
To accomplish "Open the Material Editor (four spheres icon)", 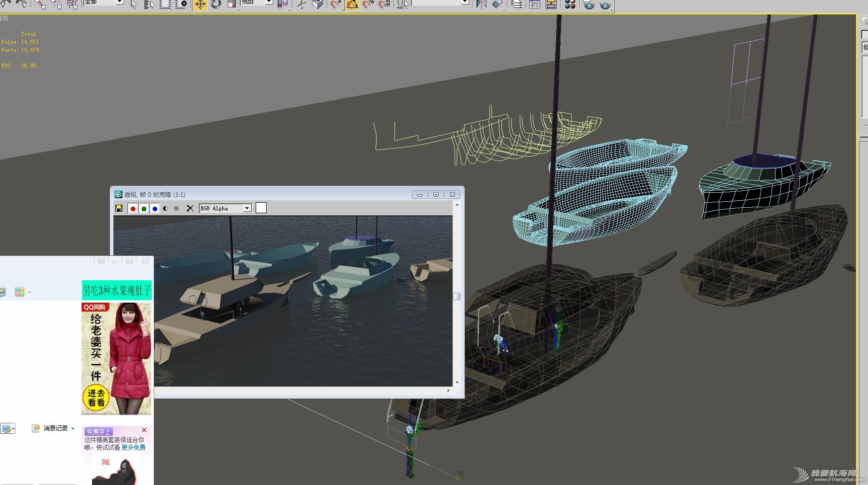I will click(x=570, y=4).
